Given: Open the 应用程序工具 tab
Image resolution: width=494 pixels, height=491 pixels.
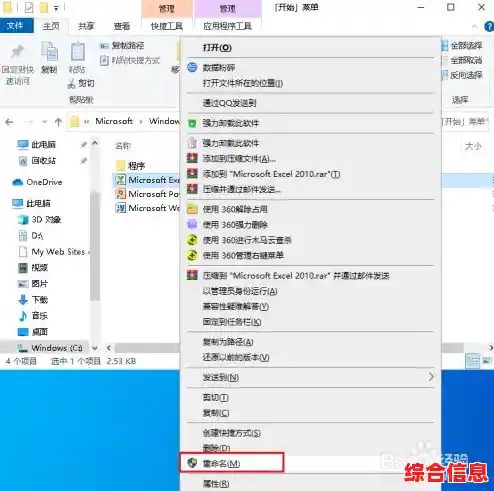Looking at the screenshot, I should (x=227, y=26).
